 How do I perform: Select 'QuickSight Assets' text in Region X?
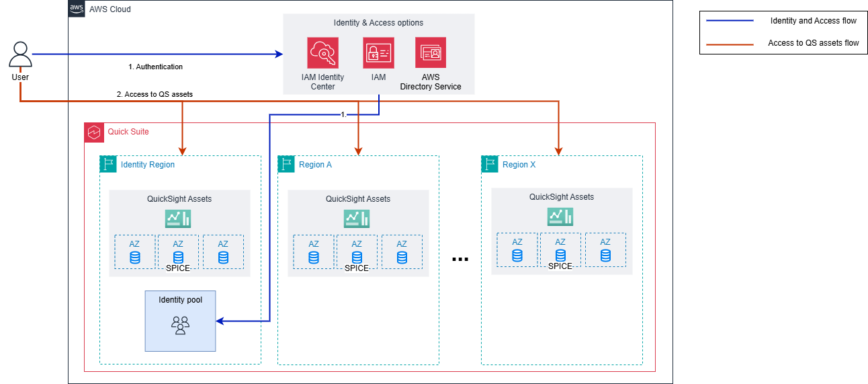[562, 197]
